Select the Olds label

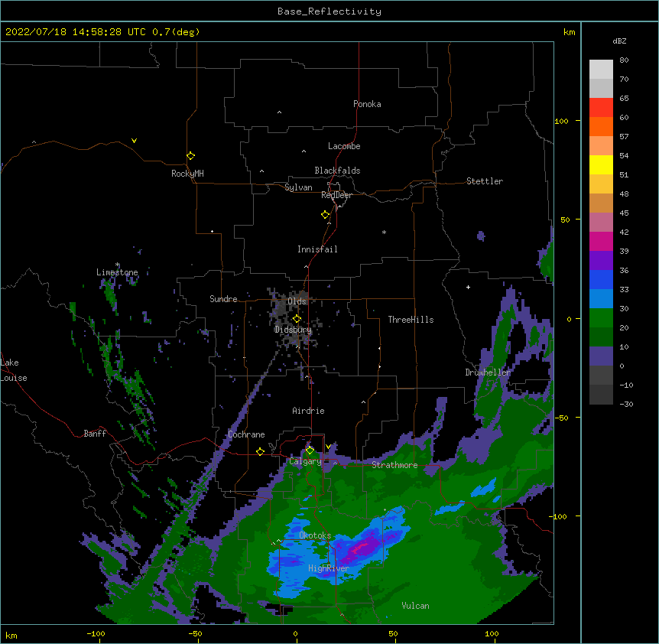pos(297,301)
